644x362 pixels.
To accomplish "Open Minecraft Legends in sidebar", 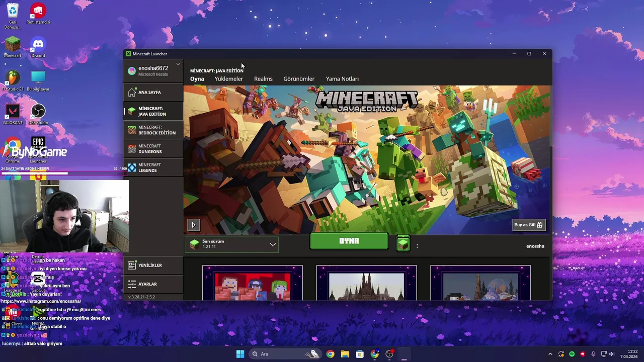I will pos(153,167).
